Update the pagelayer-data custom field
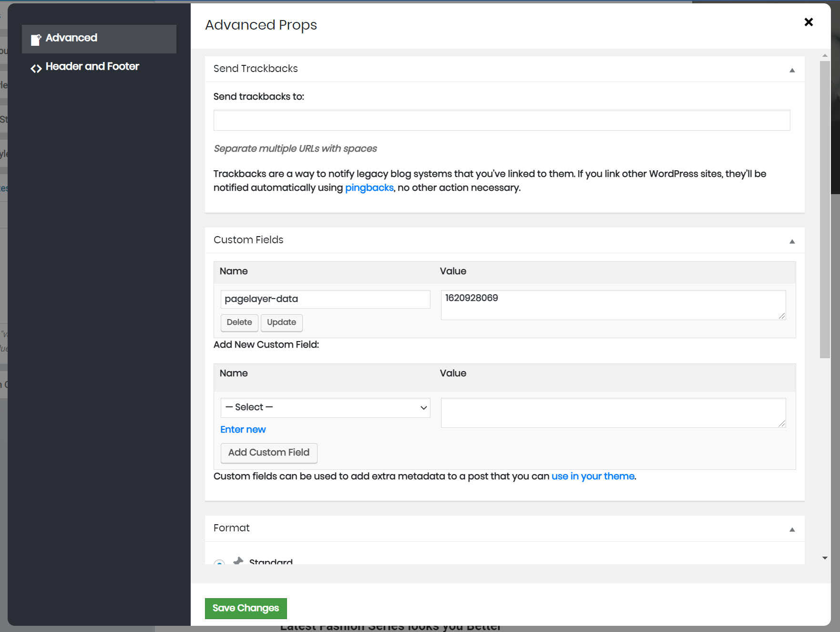 tap(281, 322)
